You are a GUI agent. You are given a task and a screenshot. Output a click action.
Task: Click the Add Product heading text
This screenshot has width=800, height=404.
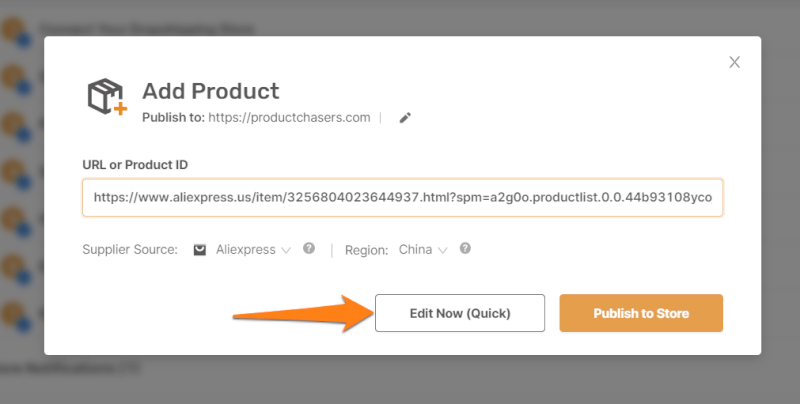[210, 91]
